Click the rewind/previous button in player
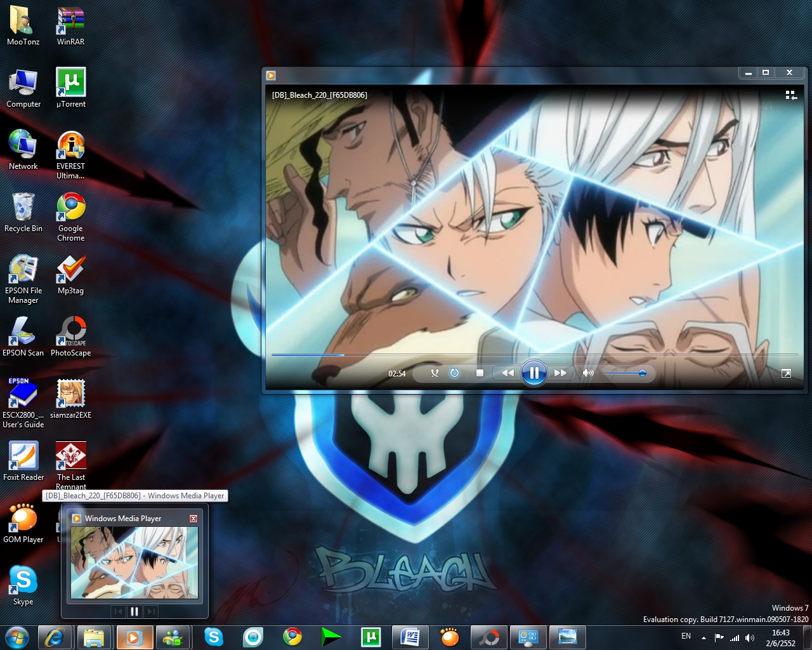 coord(507,373)
